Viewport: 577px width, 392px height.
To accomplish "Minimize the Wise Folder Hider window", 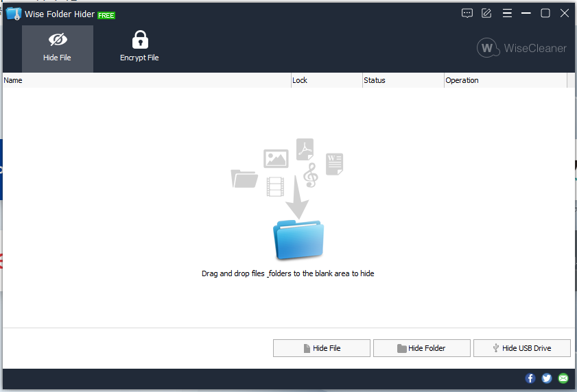I will click(x=526, y=13).
